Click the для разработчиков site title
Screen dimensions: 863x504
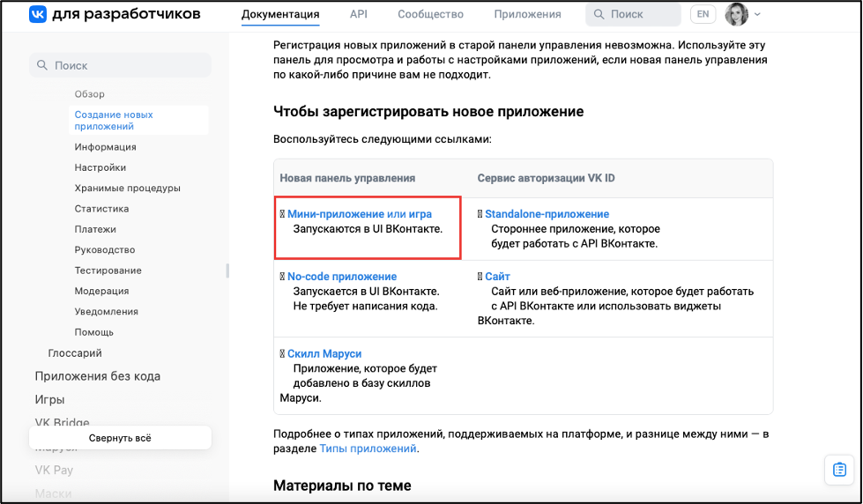coord(127,14)
